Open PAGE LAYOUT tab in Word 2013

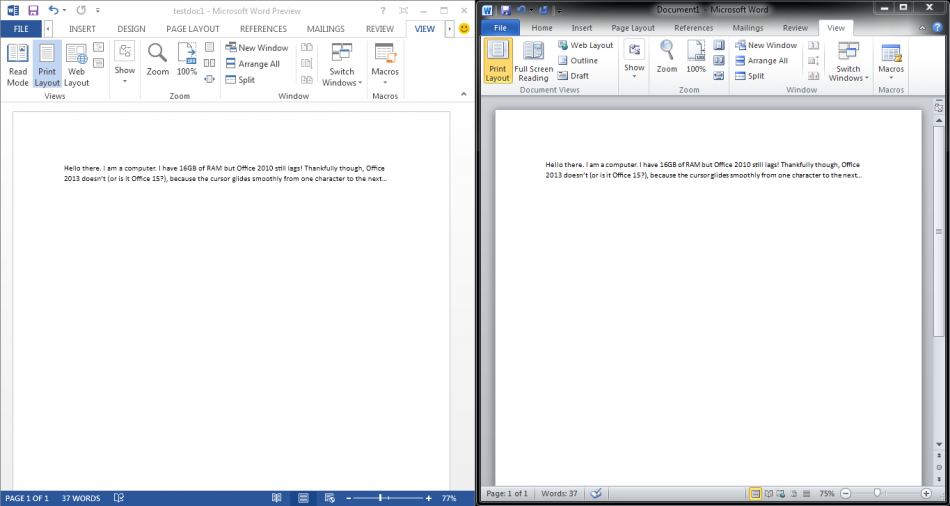pyautogui.click(x=193, y=28)
